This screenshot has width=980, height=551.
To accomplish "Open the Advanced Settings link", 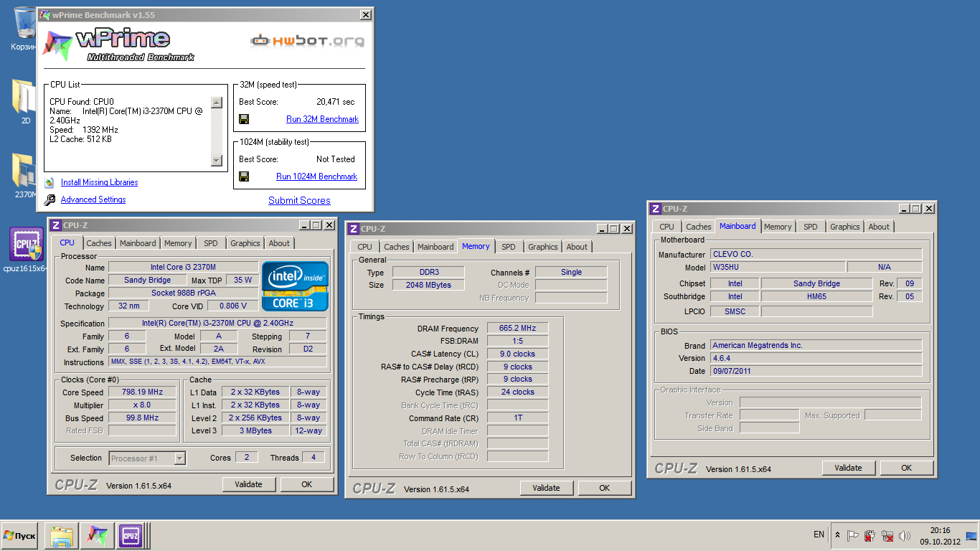I will (x=93, y=200).
